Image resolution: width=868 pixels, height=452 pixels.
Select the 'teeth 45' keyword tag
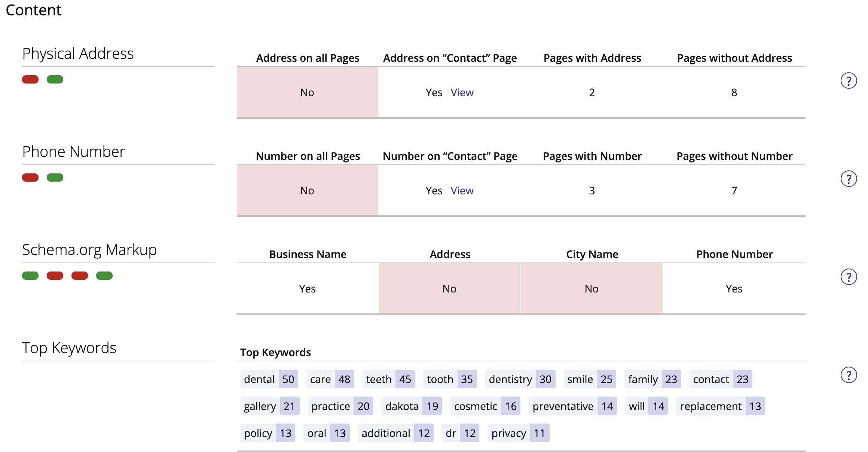[x=389, y=379]
